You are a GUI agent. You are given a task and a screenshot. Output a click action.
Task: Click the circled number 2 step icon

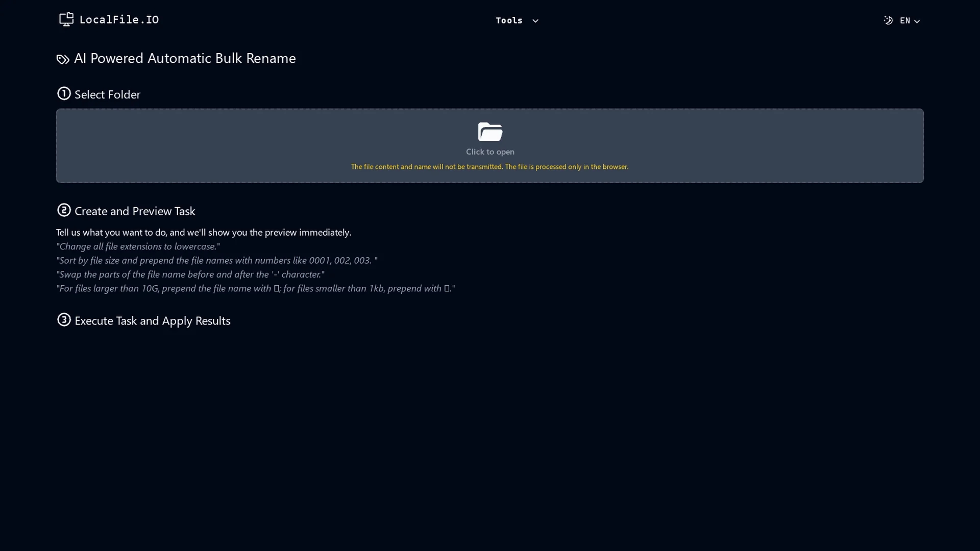(x=64, y=210)
